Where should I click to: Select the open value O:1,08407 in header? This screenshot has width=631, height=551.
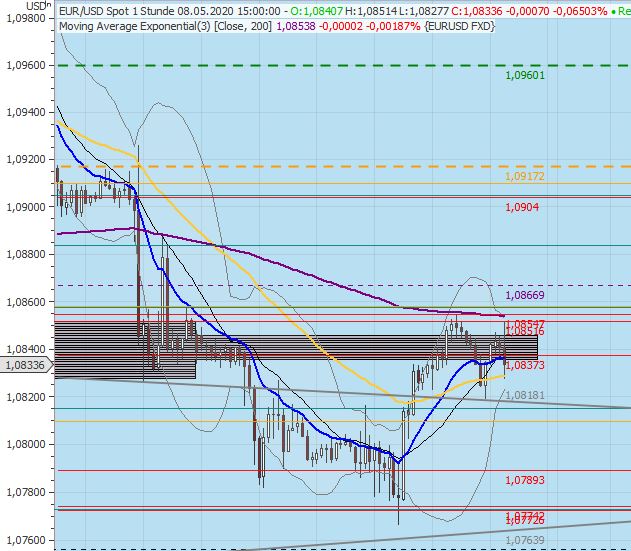pos(317,11)
